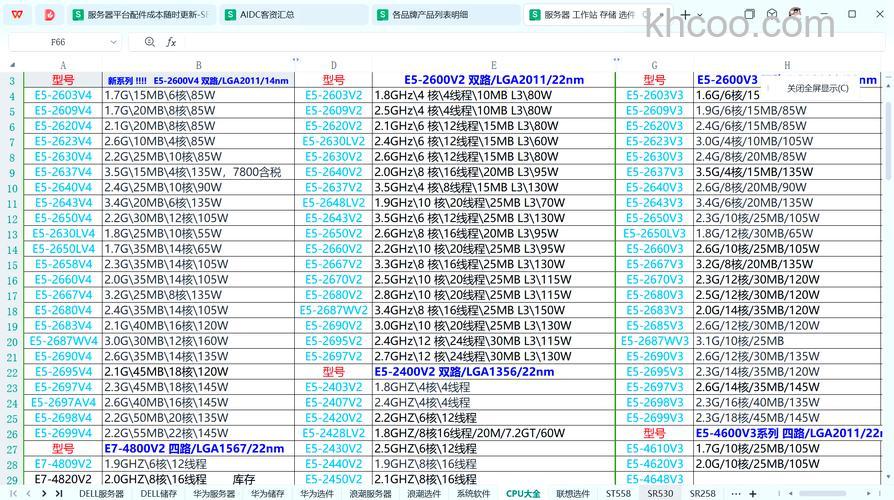The height and width of the screenshot is (500, 894).
Task: Click the 关闭全屏显示(C) button
Action: point(817,88)
